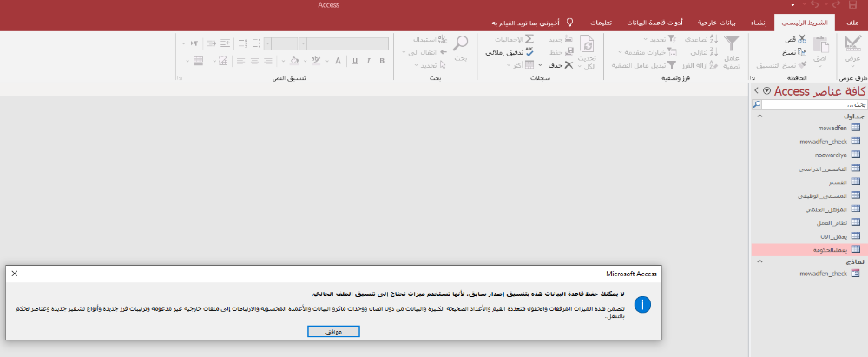The image size is (868, 357).
Task: Open the File (ملف) tab
Action: [853, 23]
